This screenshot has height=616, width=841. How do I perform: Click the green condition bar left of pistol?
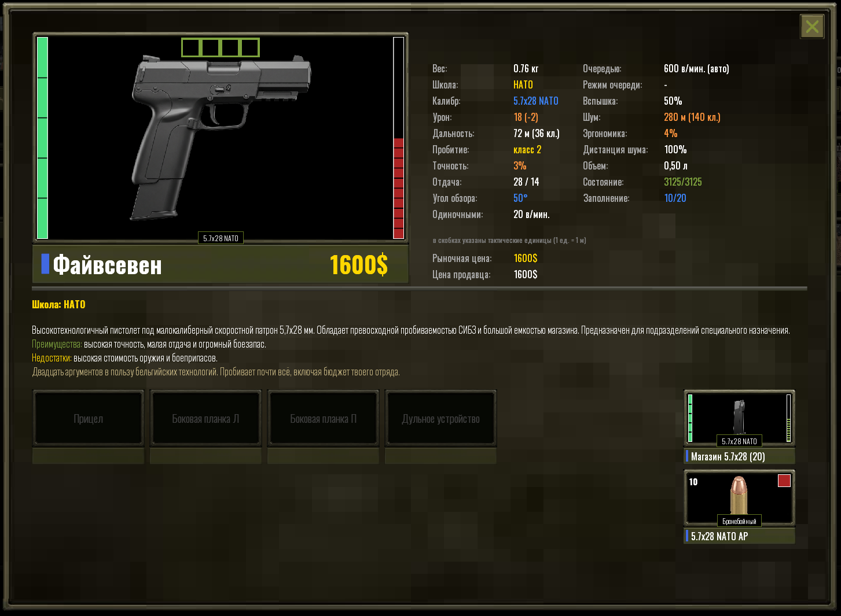click(42, 138)
